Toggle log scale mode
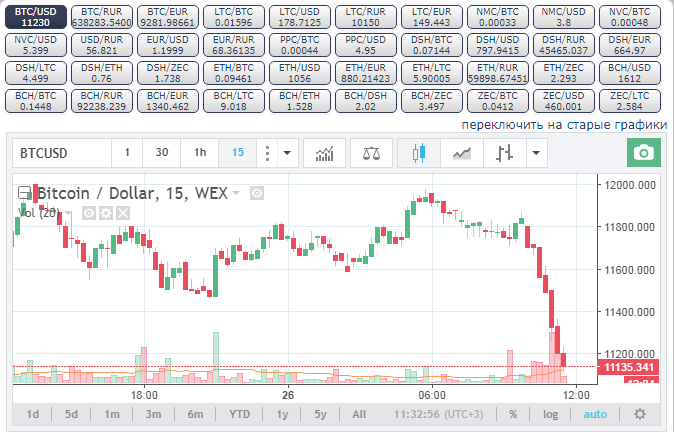 click(550, 414)
